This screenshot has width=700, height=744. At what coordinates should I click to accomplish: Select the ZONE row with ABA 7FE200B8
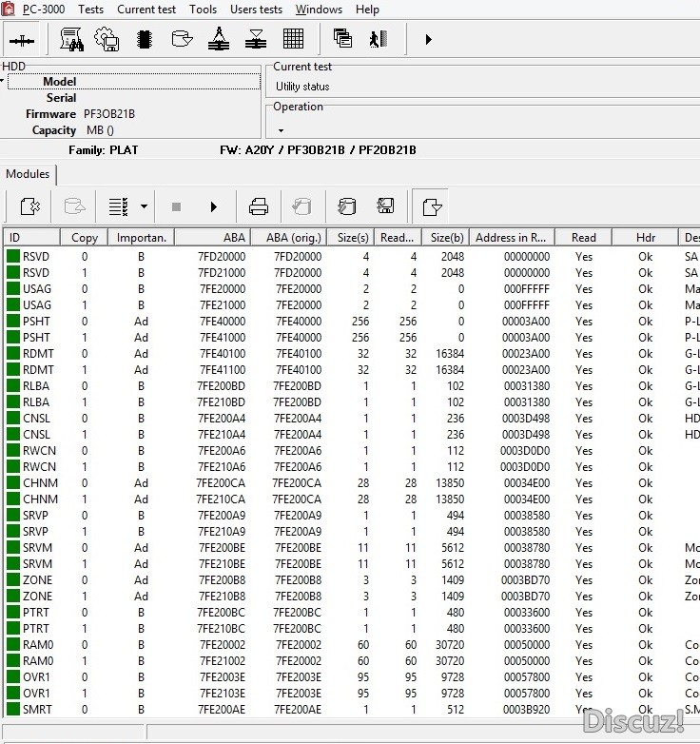point(351,579)
